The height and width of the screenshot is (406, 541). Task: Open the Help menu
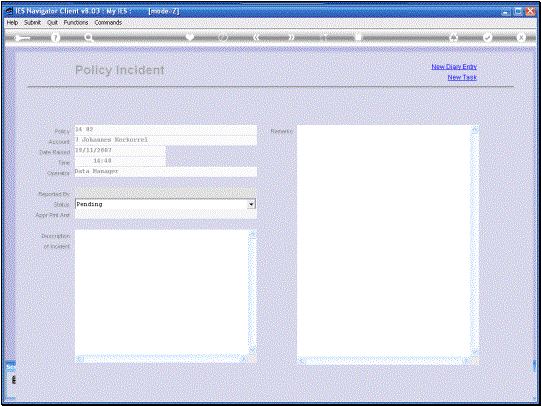click(x=12, y=22)
